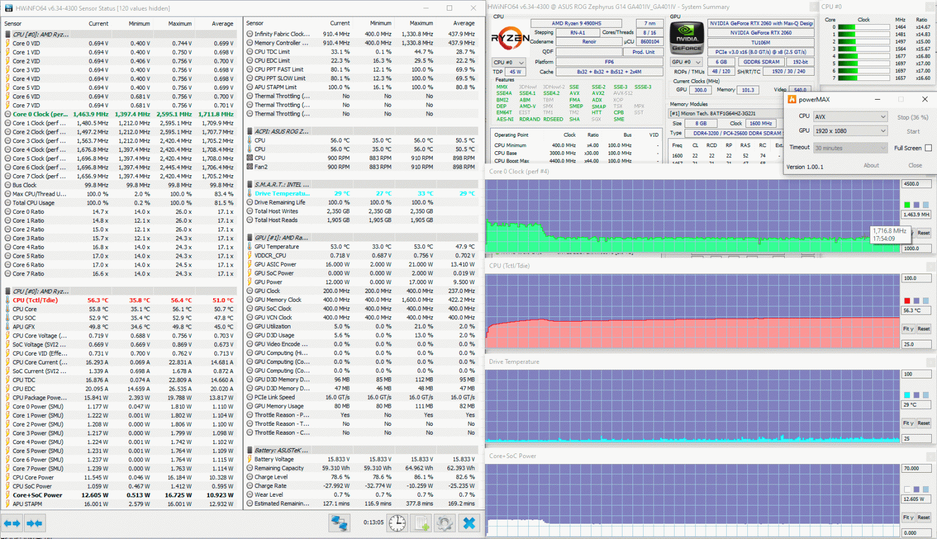Click white color swatch on Core+SoC Power graph

click(x=907, y=489)
